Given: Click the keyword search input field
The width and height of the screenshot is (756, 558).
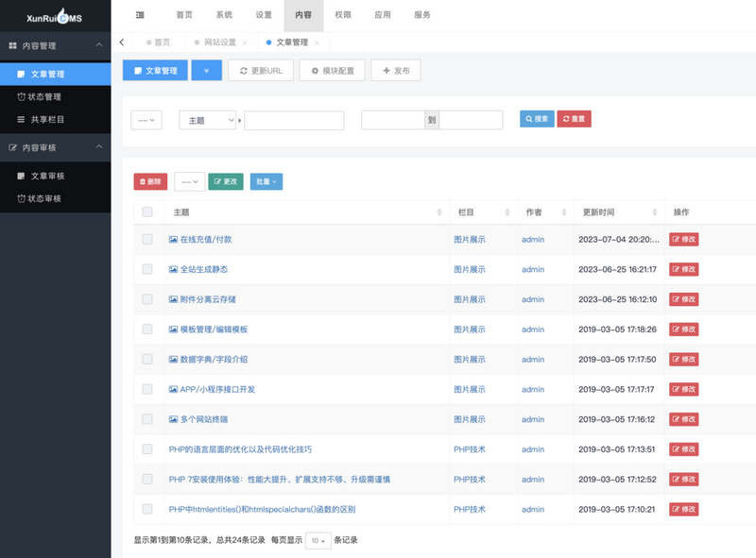Looking at the screenshot, I should [x=294, y=120].
